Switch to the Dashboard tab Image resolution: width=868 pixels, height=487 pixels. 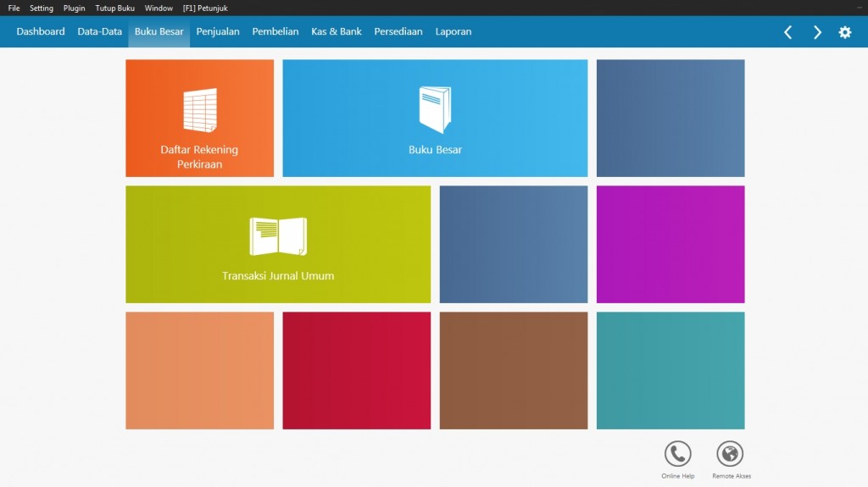[x=41, y=31]
